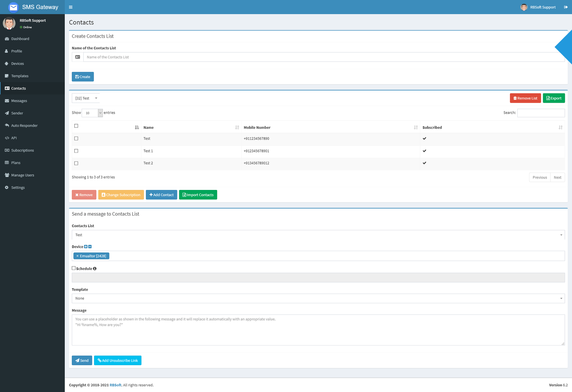The width and height of the screenshot is (572, 392).
Task: Click the minus icon next to Device
Action: click(90, 247)
